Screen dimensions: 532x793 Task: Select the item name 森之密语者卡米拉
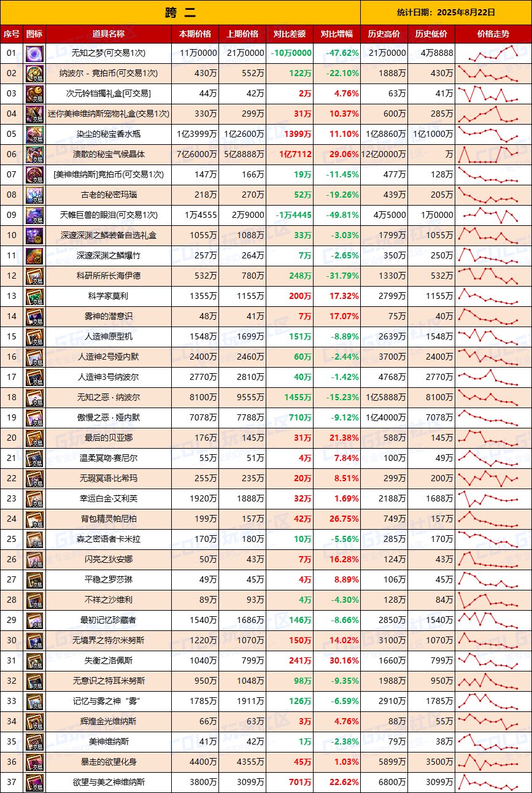pos(109,540)
